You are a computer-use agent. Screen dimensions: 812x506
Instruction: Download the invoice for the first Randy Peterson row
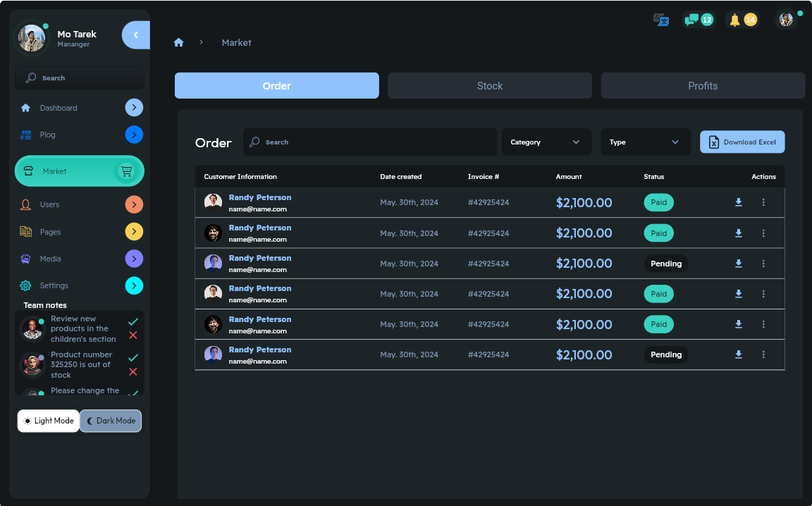point(738,202)
